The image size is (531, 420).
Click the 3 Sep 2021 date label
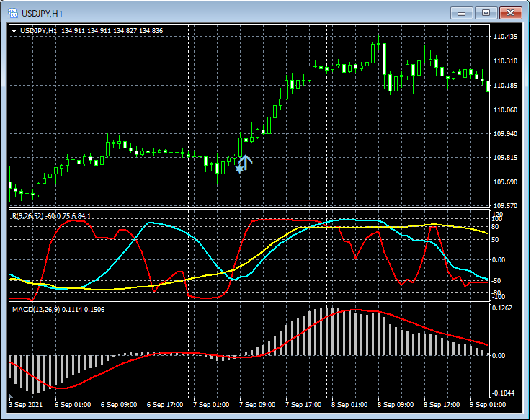click(x=26, y=404)
